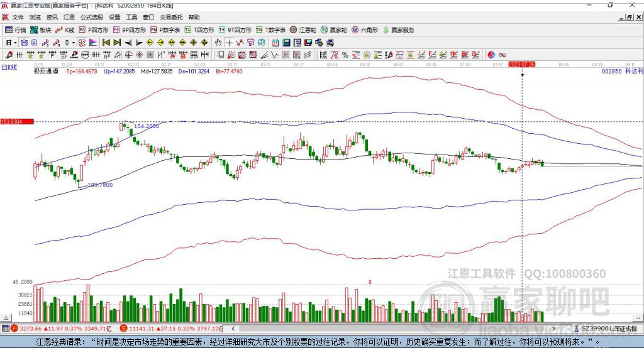The width and height of the screenshot is (644, 348).
Task: Click the 日K线 period label
Action: tap(9, 67)
